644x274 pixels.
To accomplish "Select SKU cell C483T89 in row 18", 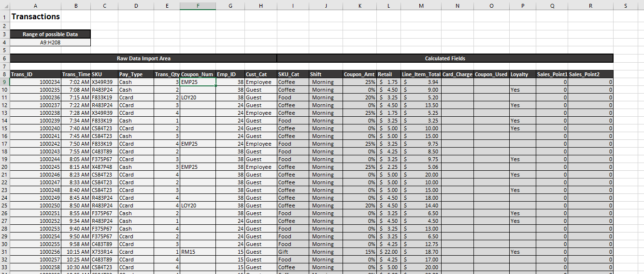I will 104,151.
